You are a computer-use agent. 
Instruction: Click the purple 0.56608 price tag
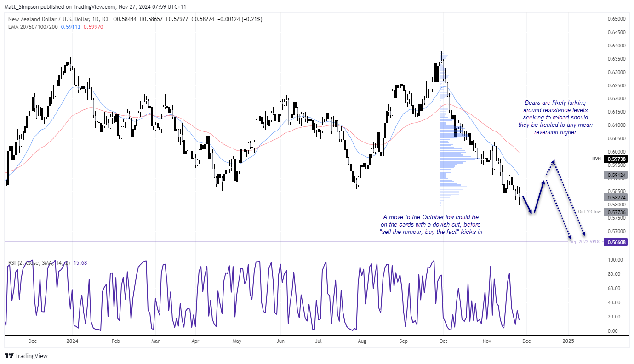pyautogui.click(x=616, y=242)
